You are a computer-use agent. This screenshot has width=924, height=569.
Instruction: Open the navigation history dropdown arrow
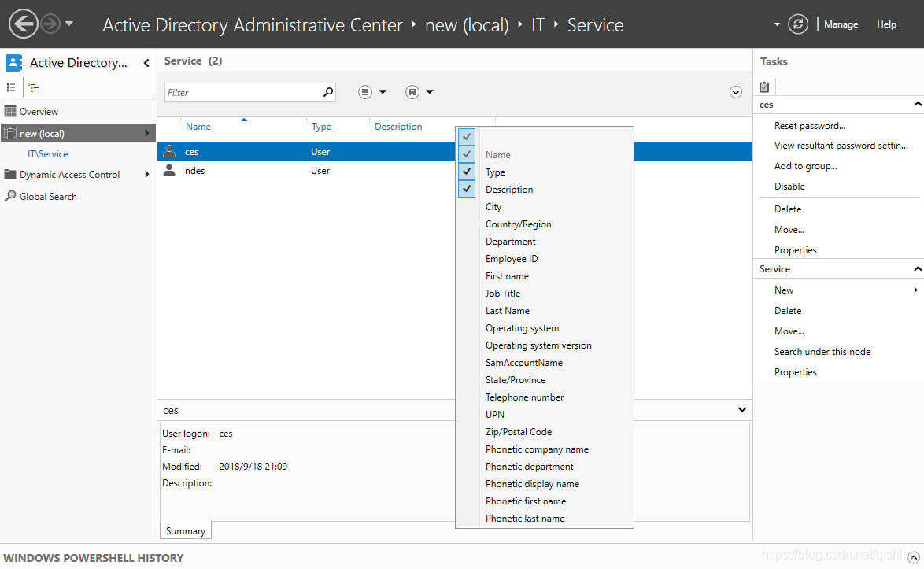69,24
